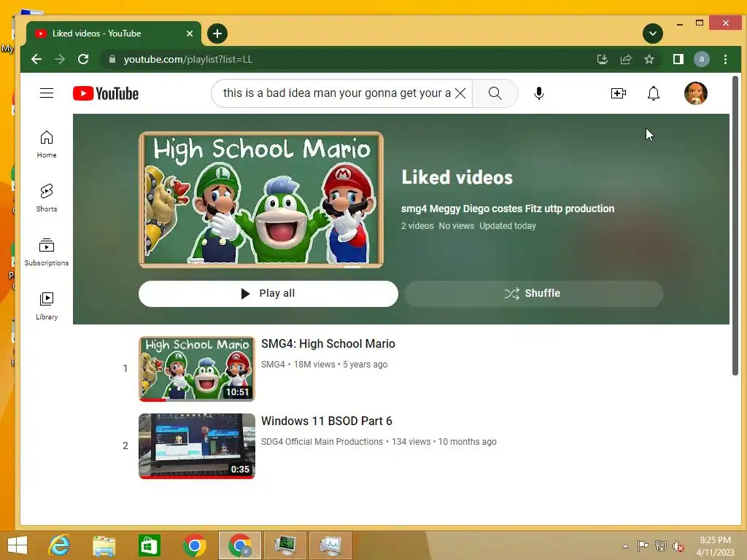
Task: Reload the YouTube page
Action: [x=83, y=59]
